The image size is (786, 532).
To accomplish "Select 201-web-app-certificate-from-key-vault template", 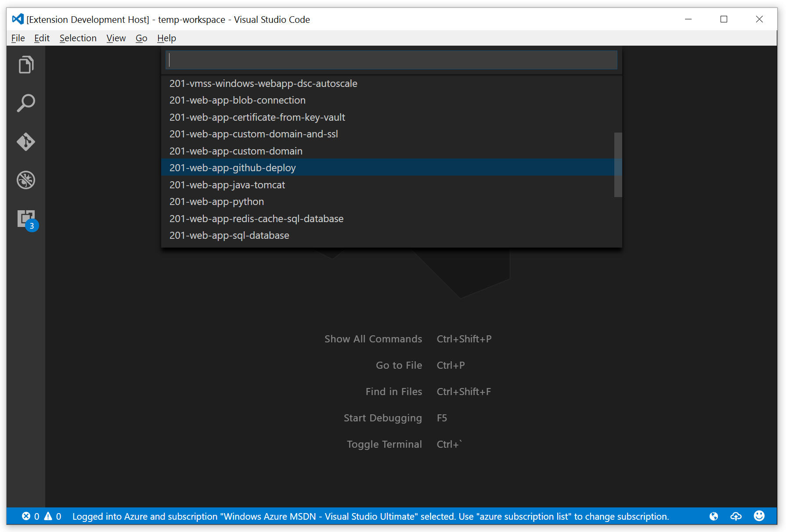I will [x=387, y=117].
